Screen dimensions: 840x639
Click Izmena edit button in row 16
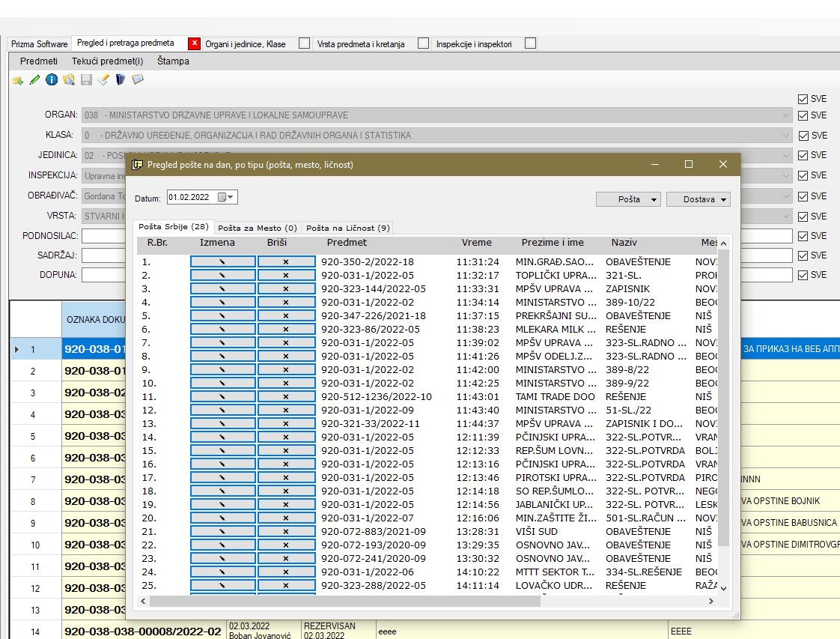(222, 464)
